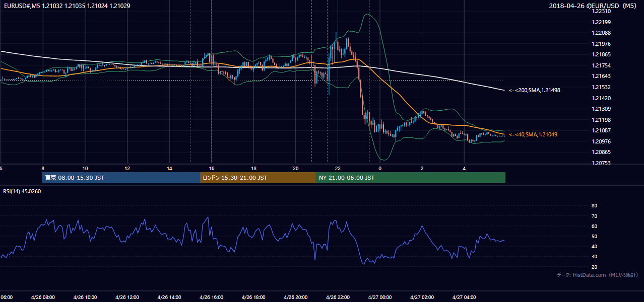
Task: Click hour tick 16 below price chart
Action: 212,169
